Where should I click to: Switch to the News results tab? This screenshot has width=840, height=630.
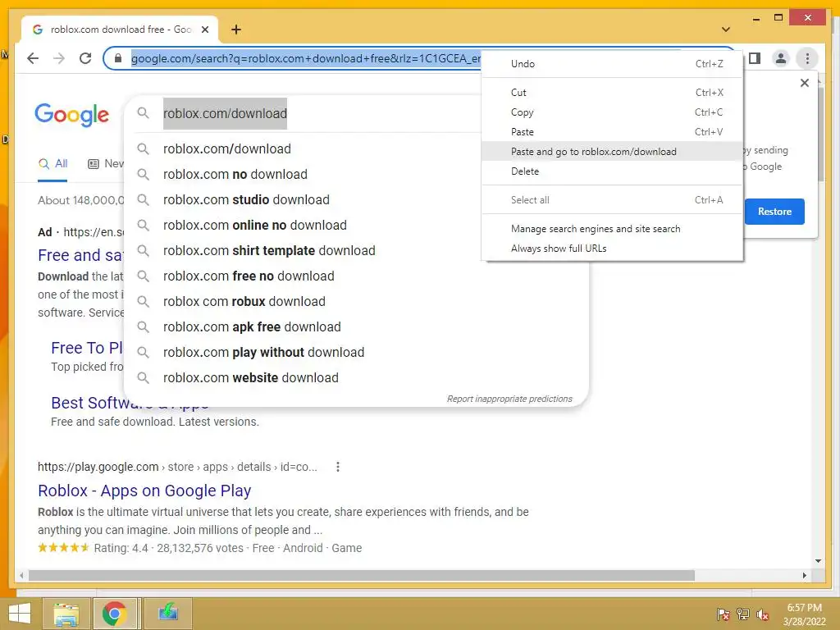pyautogui.click(x=106, y=164)
